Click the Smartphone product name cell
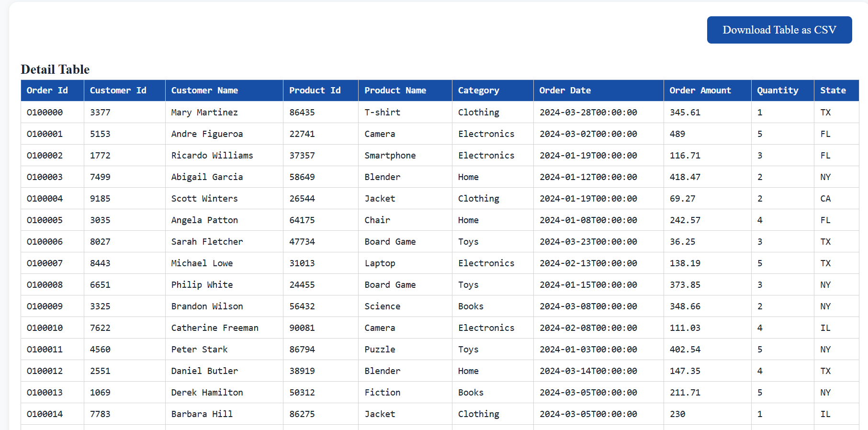 [x=390, y=156]
